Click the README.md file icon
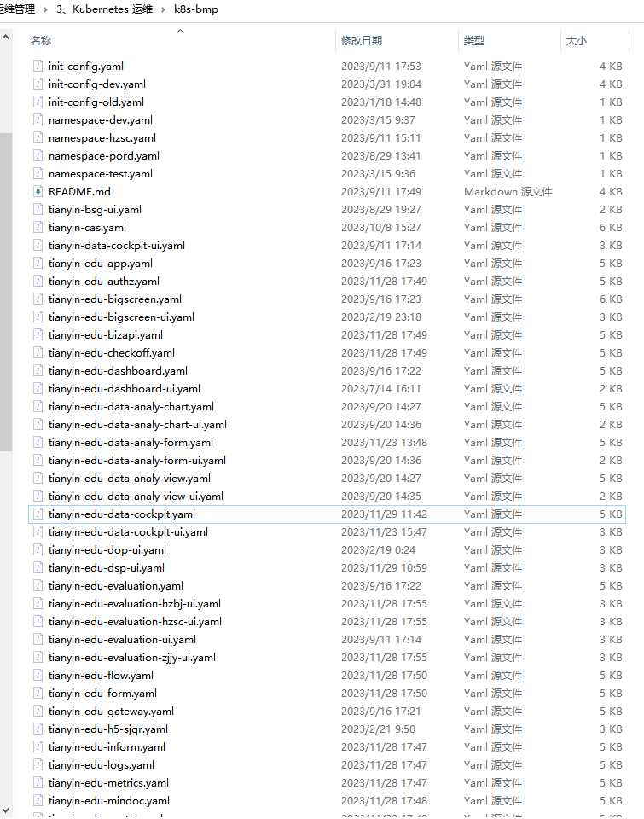Screen dimensions: 644x819 tap(38, 191)
